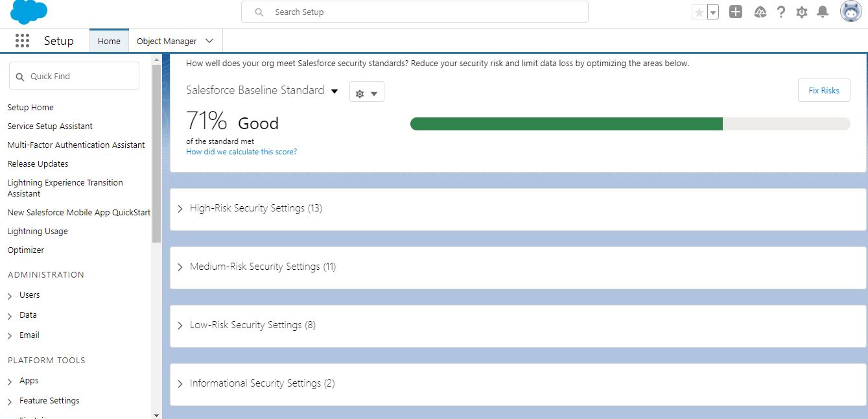
Task: Click the Fix Risks button
Action: (x=823, y=90)
